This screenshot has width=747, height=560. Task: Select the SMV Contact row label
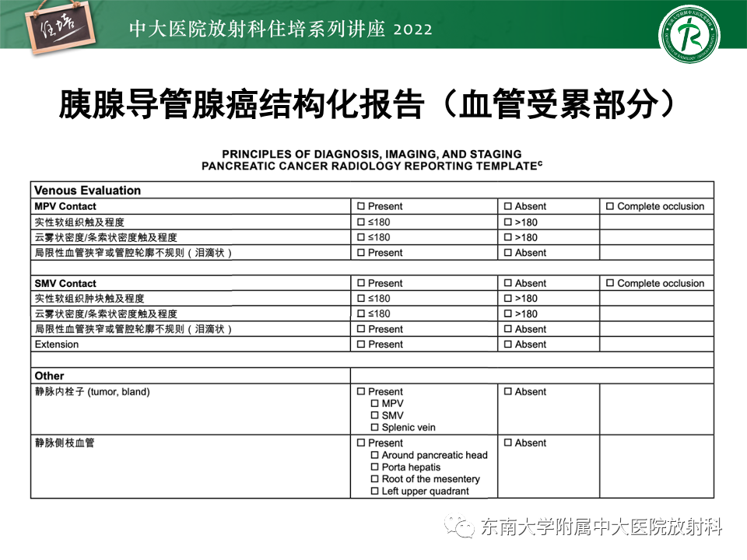(65, 283)
